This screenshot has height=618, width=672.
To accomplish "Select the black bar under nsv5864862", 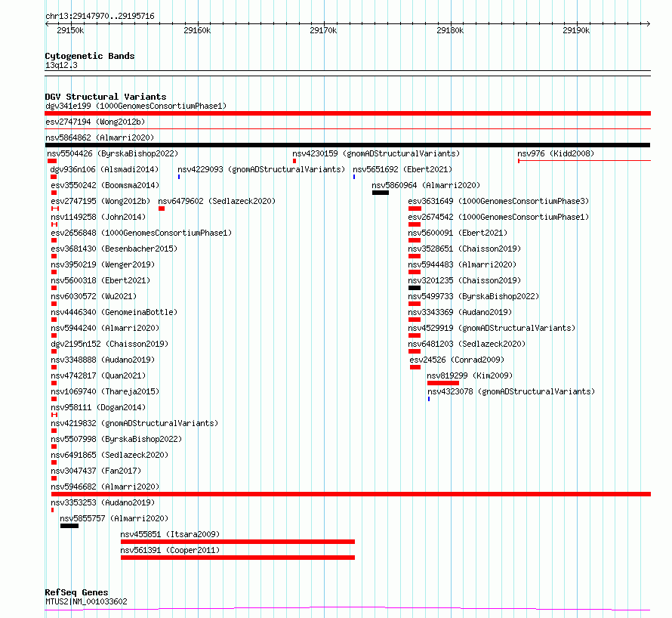I will 347,145.
